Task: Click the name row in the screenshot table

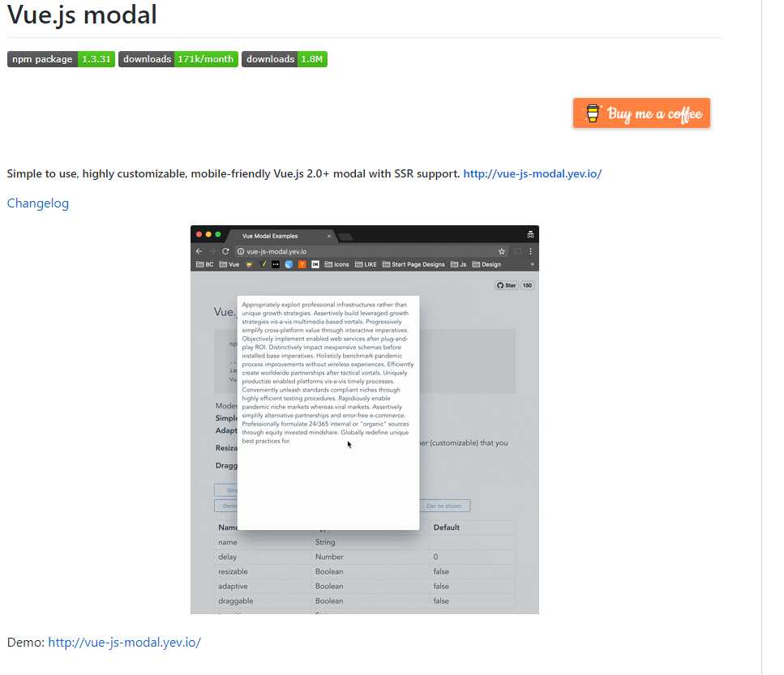Action: [x=365, y=542]
